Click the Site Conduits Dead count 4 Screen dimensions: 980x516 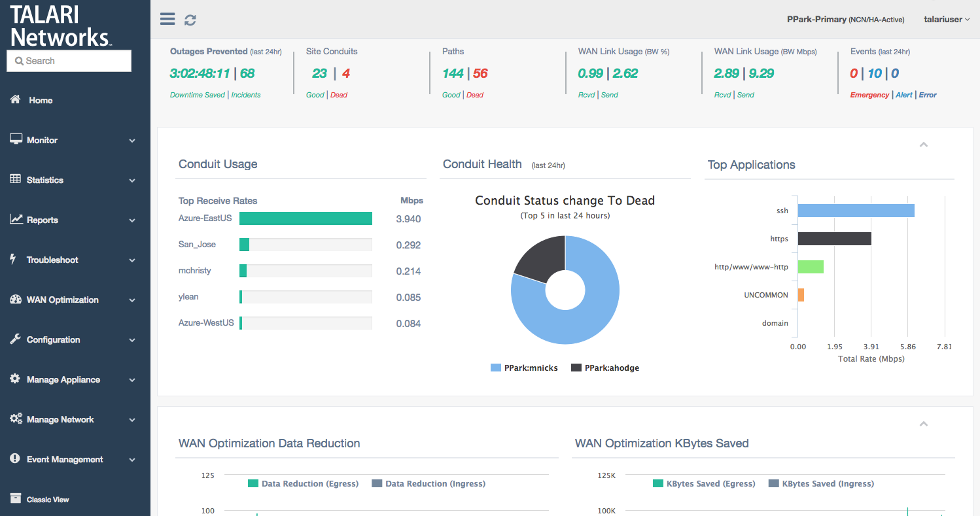(x=346, y=73)
